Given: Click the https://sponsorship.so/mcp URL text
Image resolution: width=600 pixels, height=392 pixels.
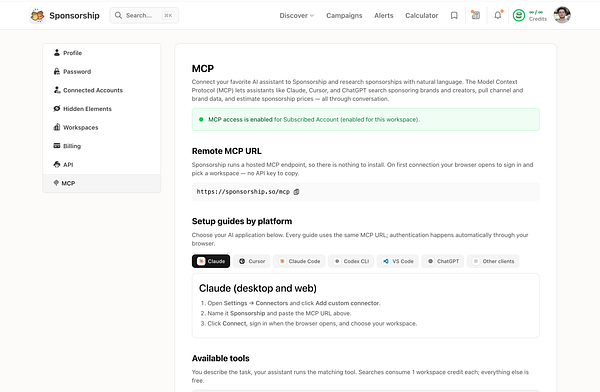Looking at the screenshot, I should pyautogui.click(x=243, y=192).
